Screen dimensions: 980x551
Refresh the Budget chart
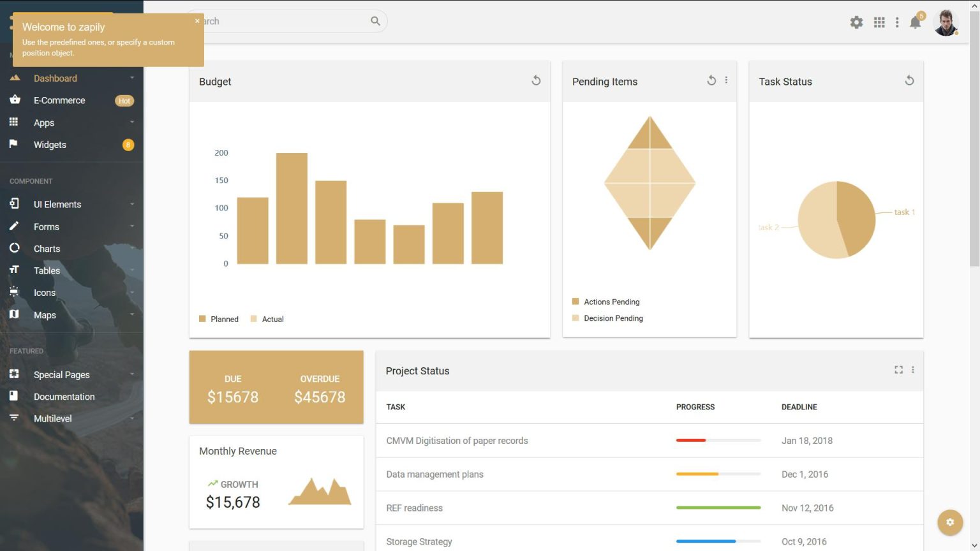click(x=536, y=80)
